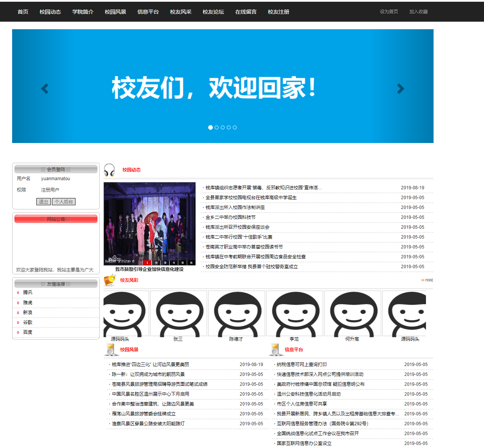Click the book icon beside 校友风彩 heading
Image resolution: width=484 pixels, height=448 pixels.
point(108,281)
